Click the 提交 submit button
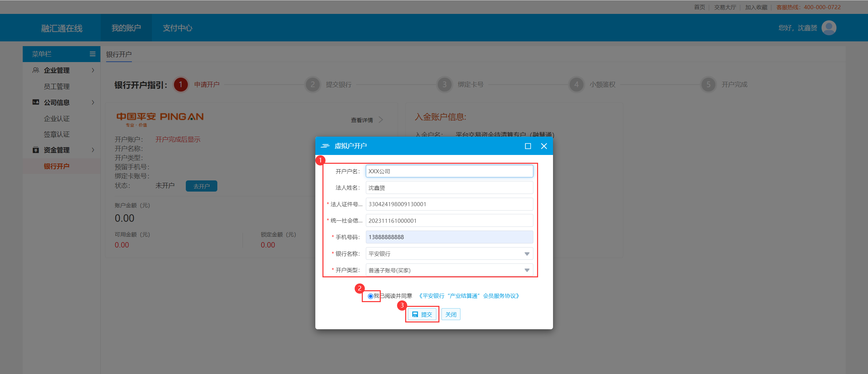Viewport: 868px width, 374px height. point(422,314)
